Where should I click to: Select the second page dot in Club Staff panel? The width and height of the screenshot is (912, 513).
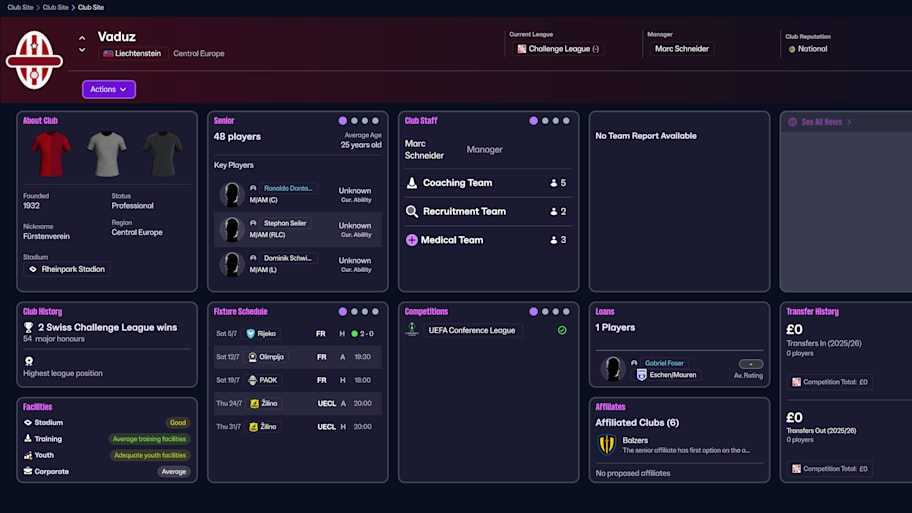pos(545,121)
